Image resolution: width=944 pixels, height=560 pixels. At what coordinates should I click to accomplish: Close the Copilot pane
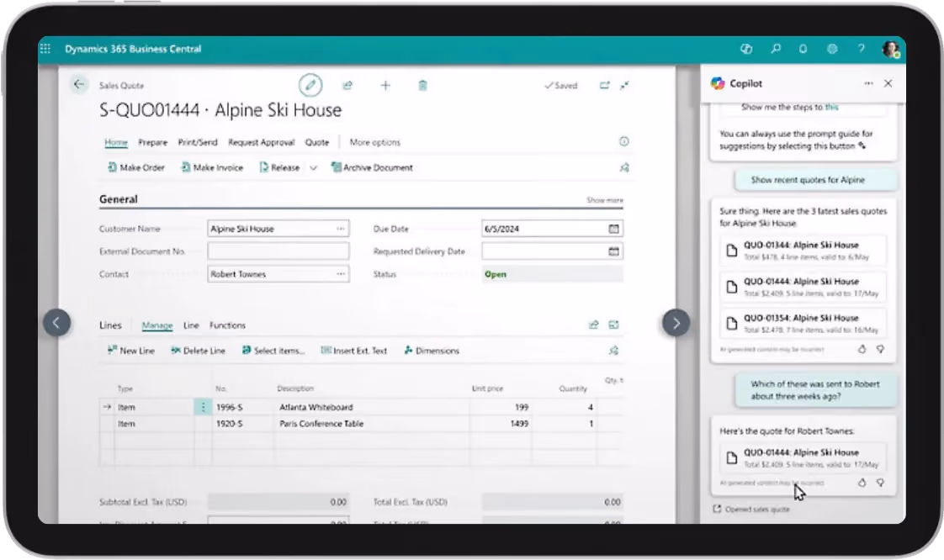coord(888,83)
